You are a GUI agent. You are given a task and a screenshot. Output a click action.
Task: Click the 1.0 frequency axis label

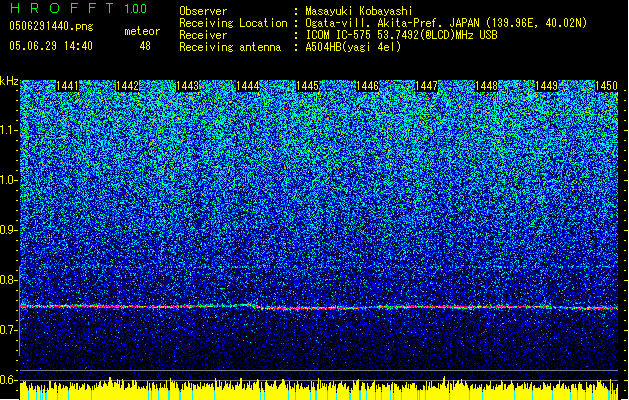click(x=9, y=180)
